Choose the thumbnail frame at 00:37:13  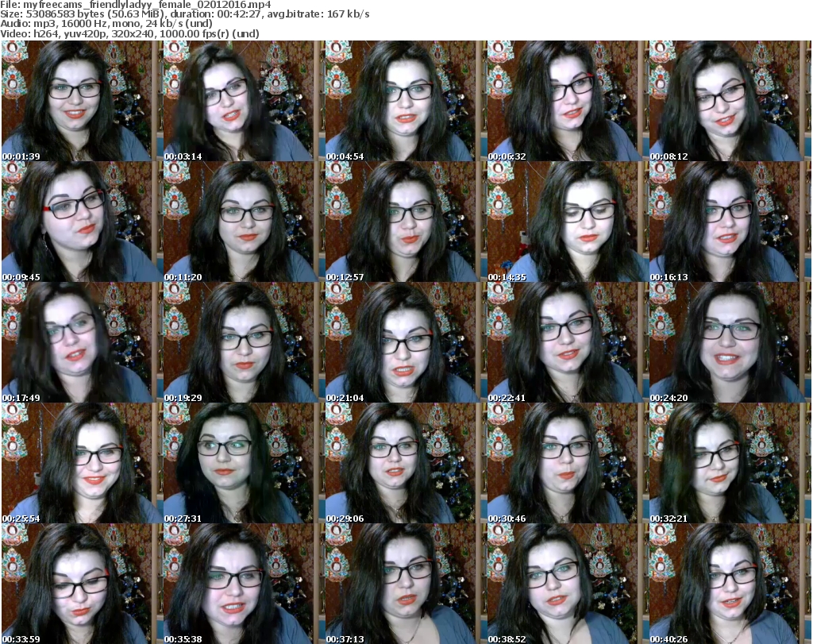[x=406, y=584]
